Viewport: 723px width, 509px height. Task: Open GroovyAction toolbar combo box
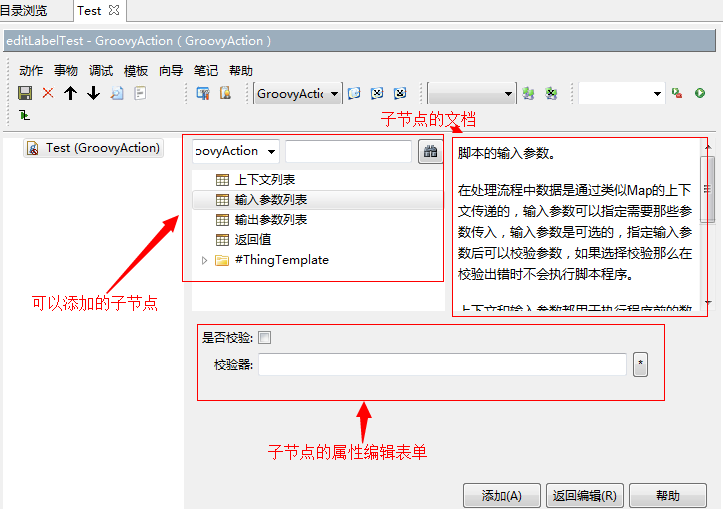(298, 94)
